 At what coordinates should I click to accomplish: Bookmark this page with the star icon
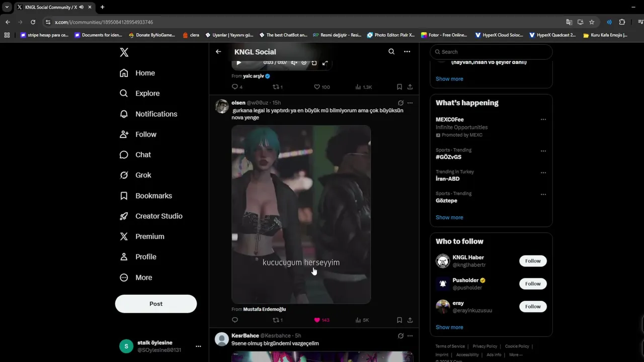click(x=592, y=22)
